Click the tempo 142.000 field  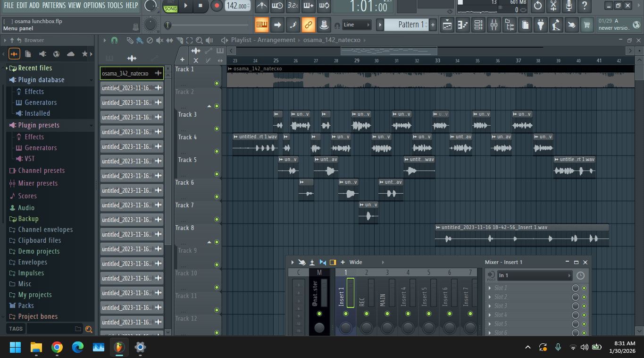coord(237,6)
